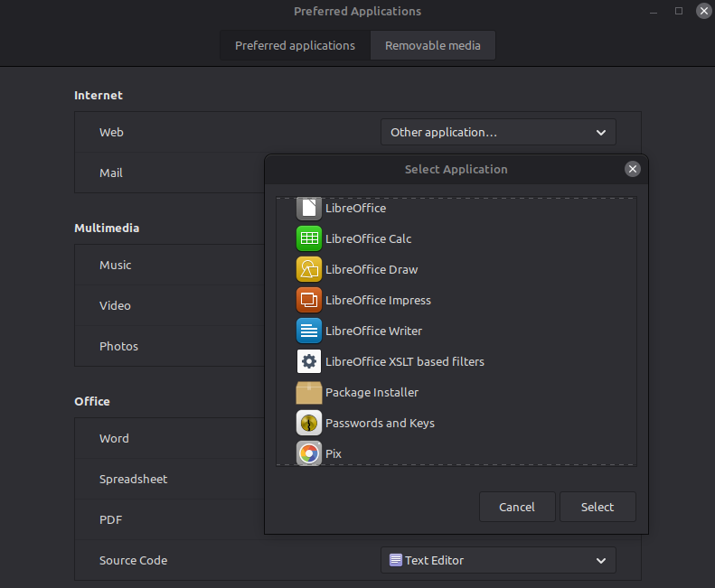715x588 pixels.
Task: Select the "LibreOffice" entry name at top
Action: [x=355, y=209]
